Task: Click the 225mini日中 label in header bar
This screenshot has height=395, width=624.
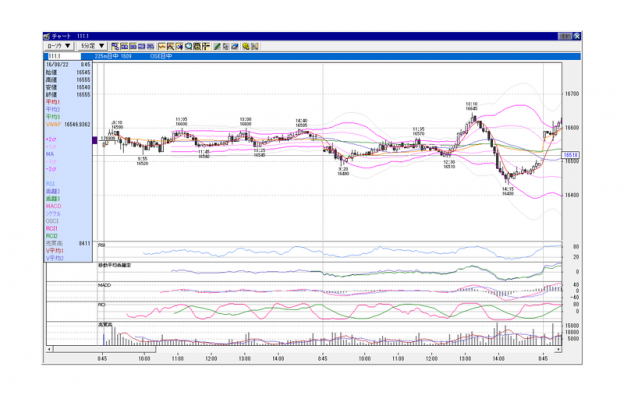Action: [113, 56]
